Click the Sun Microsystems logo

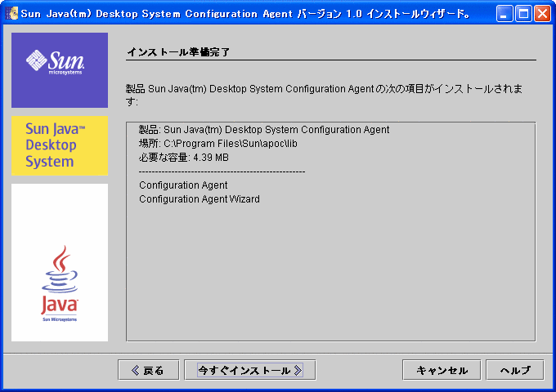60,70
